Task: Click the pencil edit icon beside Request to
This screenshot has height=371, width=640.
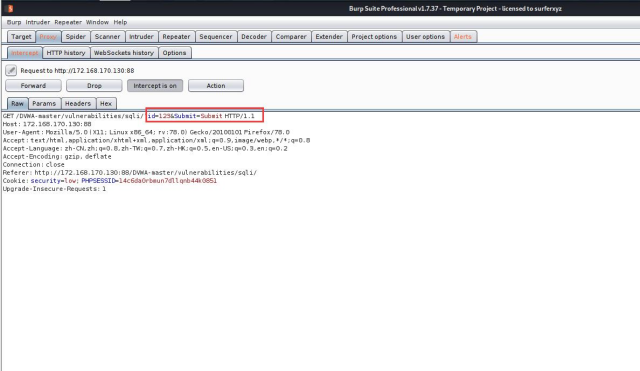Action: point(11,71)
